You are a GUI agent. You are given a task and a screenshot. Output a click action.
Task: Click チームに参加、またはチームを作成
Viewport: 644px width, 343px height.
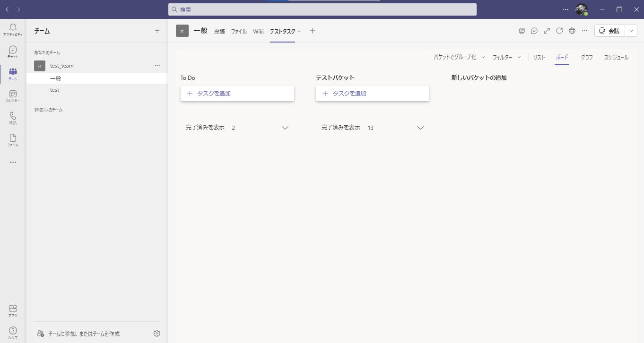click(78, 334)
